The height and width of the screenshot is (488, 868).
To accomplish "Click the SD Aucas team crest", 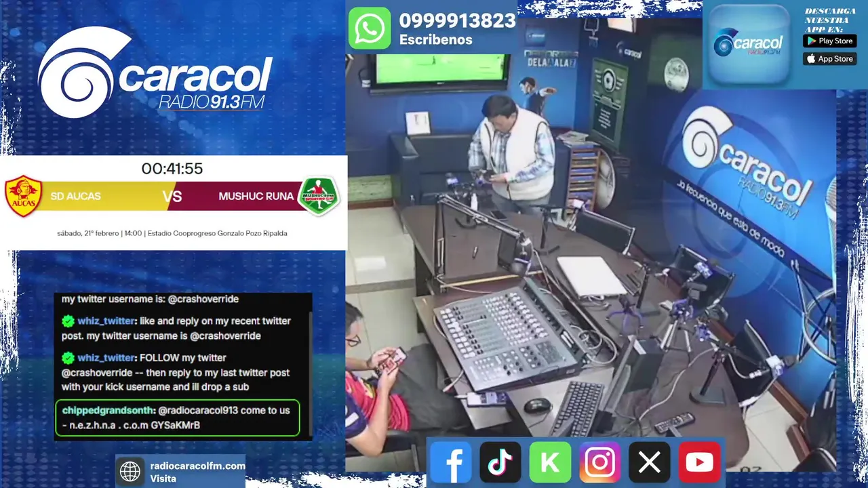I will pyautogui.click(x=24, y=196).
